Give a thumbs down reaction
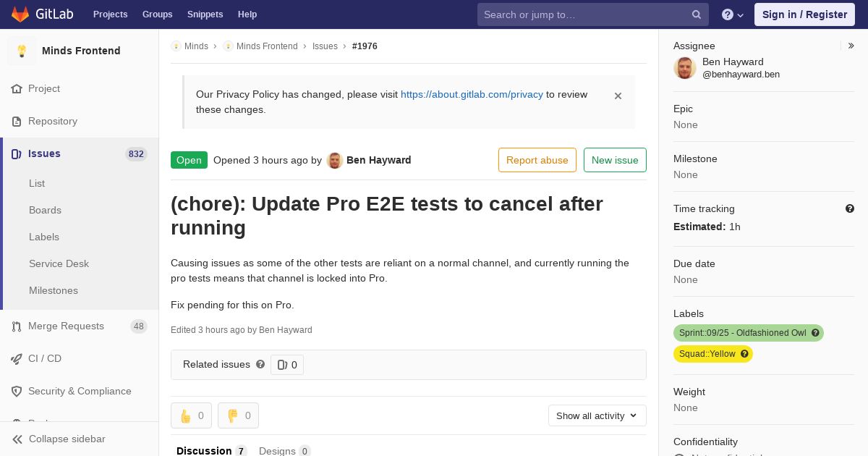 238,415
